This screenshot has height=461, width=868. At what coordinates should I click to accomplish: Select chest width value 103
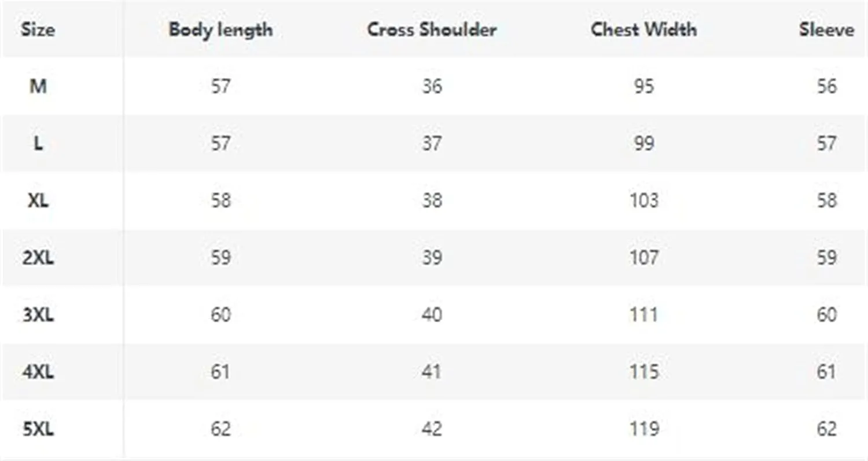click(643, 200)
